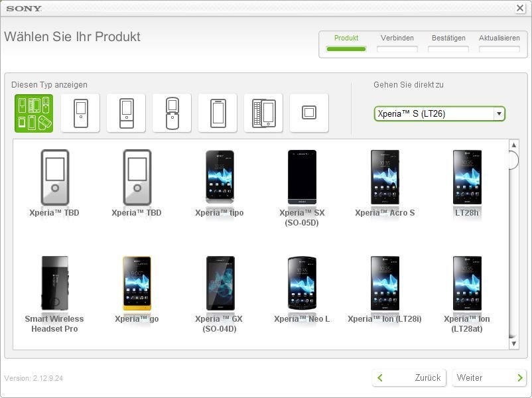Choose the yellow Xperia go phone
The width and height of the screenshot is (532, 398).
click(x=137, y=289)
